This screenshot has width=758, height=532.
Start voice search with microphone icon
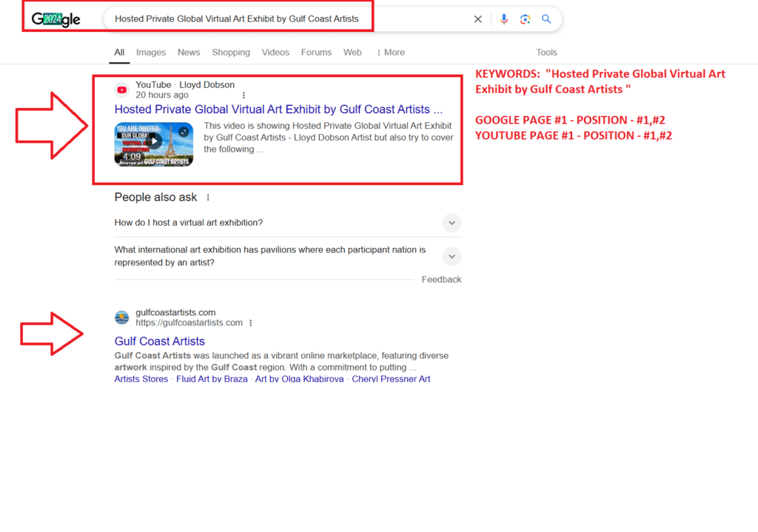click(504, 19)
